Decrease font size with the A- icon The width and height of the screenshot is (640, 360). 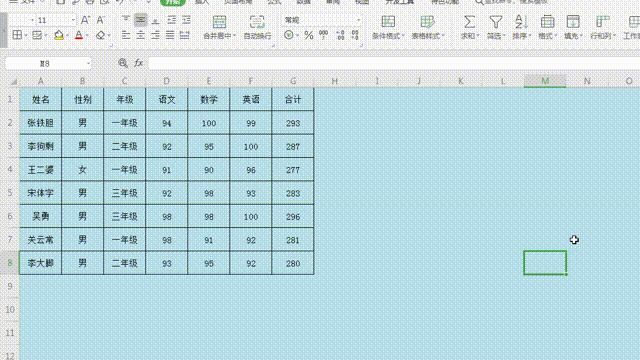click(100, 20)
